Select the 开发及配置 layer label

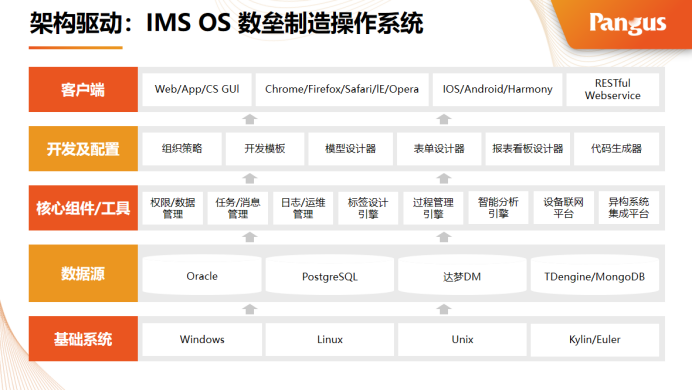[x=83, y=149]
